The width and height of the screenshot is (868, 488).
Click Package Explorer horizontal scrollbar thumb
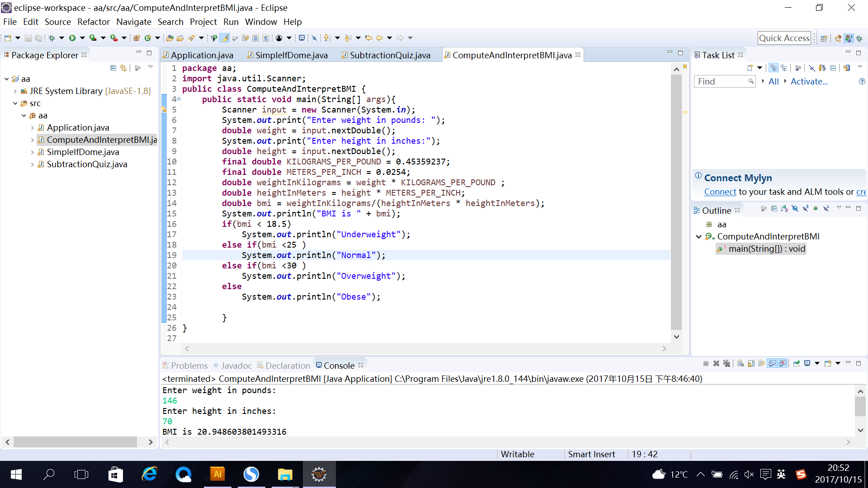(x=75, y=441)
